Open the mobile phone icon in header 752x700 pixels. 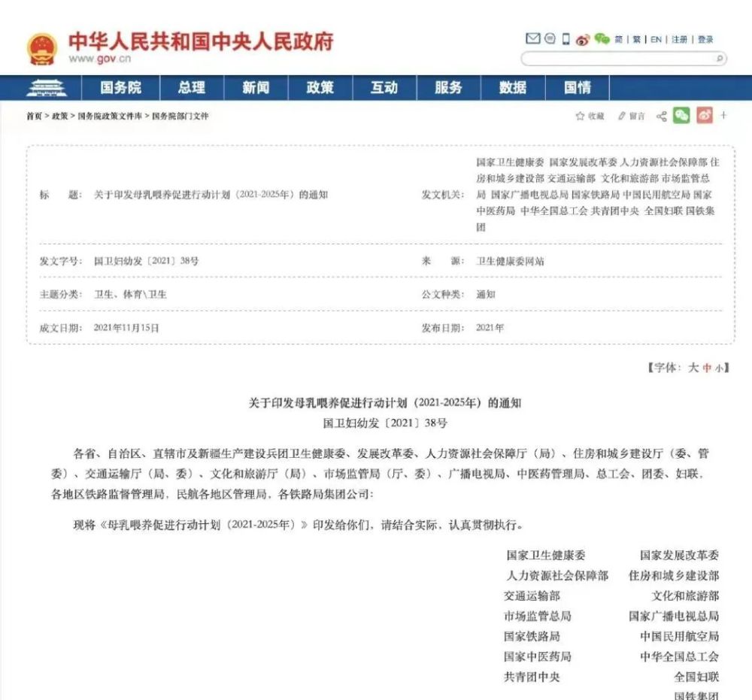[566, 39]
